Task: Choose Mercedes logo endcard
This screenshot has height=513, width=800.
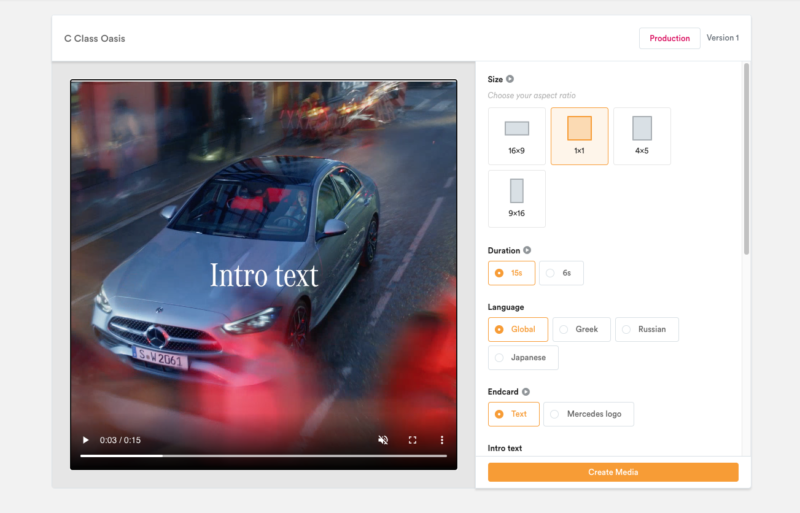Action: [589, 414]
